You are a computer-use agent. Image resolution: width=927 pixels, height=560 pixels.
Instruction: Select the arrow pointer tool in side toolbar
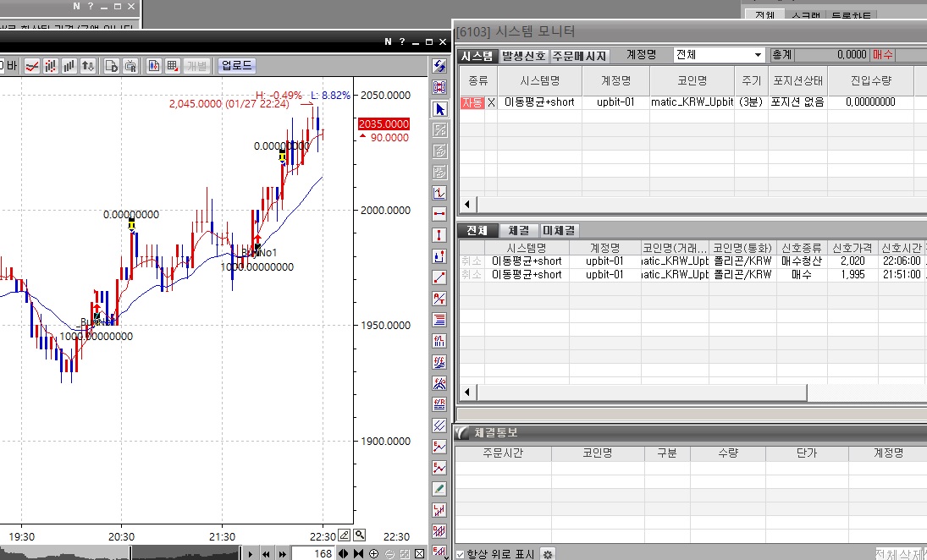point(439,109)
